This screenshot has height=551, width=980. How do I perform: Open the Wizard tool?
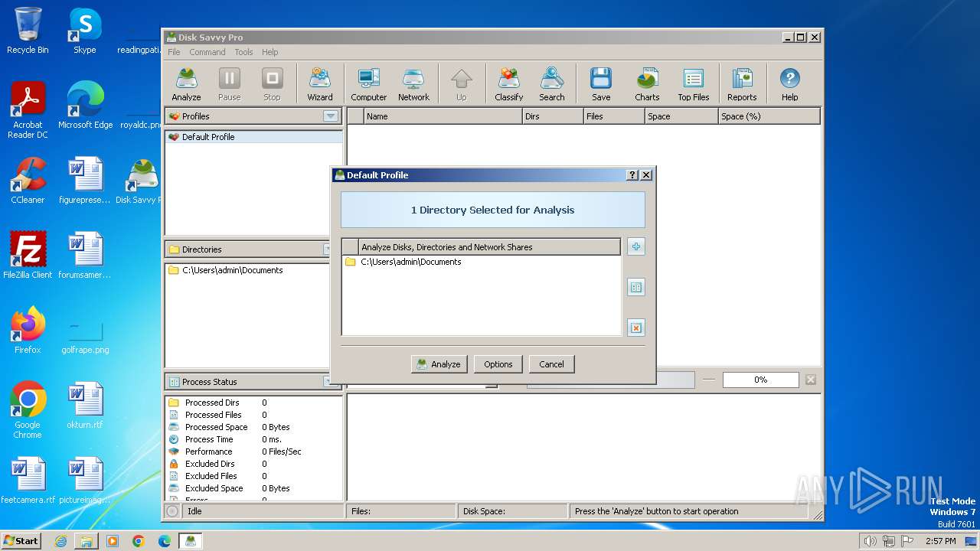pyautogui.click(x=320, y=83)
